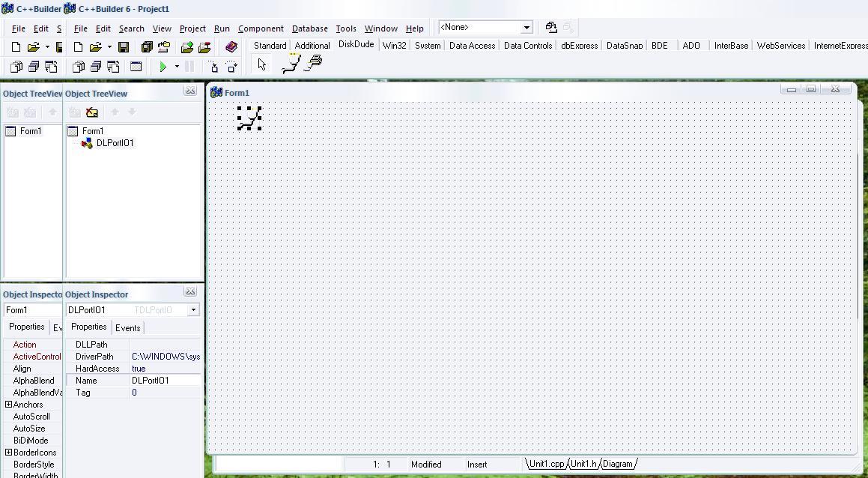Click the New Form window icon
Screen dimensions: 868x478
(x=136, y=67)
